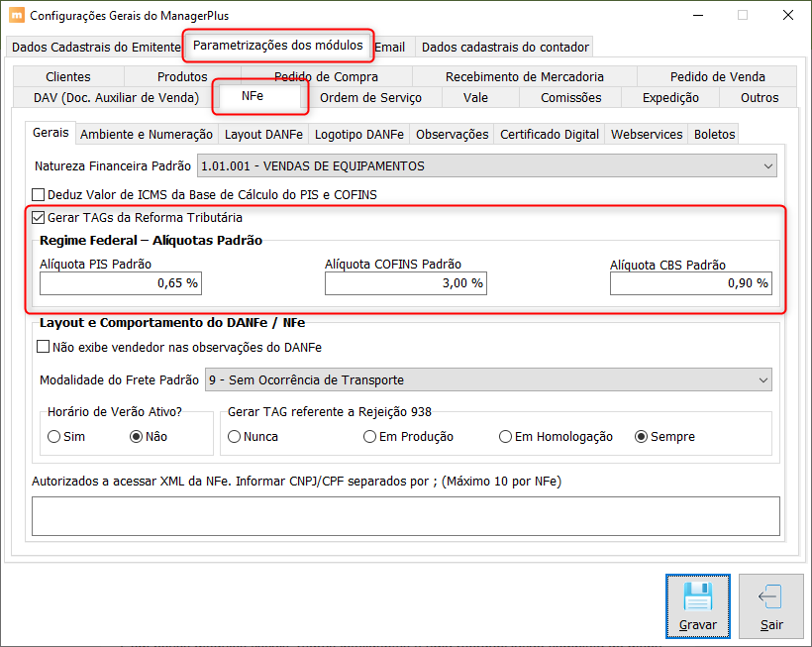Choose Nunca for Rejeição 938 TAG

pyautogui.click(x=235, y=437)
